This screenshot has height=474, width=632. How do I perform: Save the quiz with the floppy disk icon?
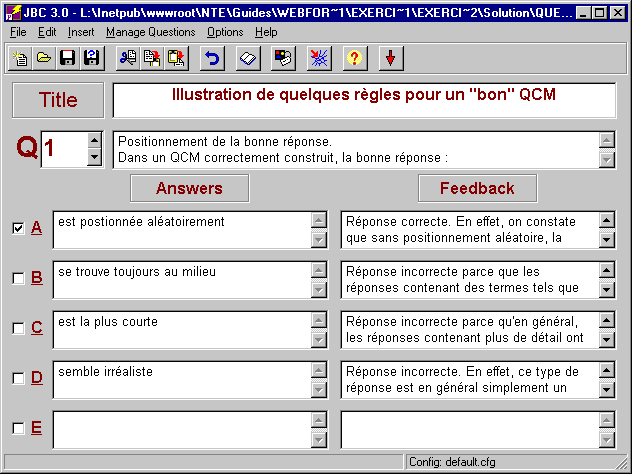click(x=67, y=58)
